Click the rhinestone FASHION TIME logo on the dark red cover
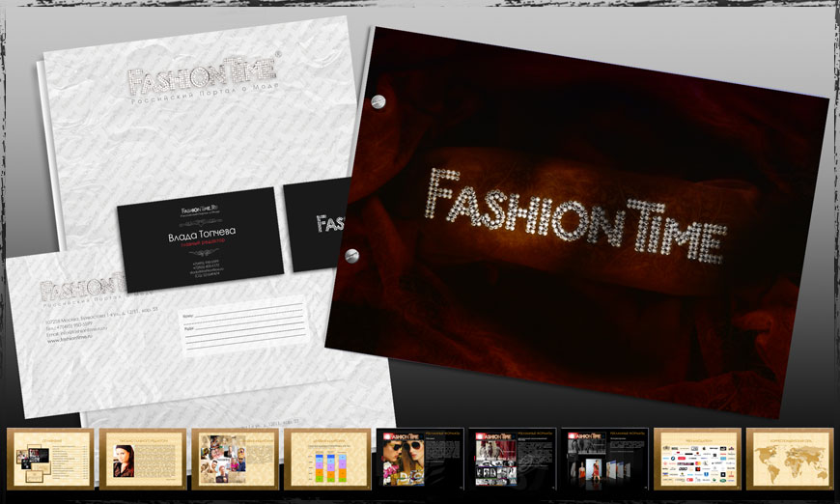The width and height of the screenshot is (840, 504). click(575, 216)
